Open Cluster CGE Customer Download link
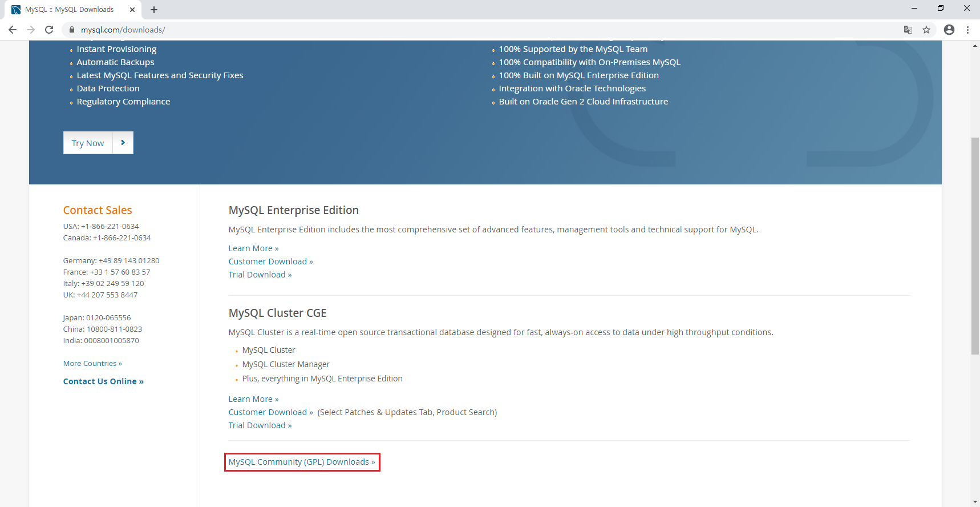The height and width of the screenshot is (507, 980). (x=271, y=412)
